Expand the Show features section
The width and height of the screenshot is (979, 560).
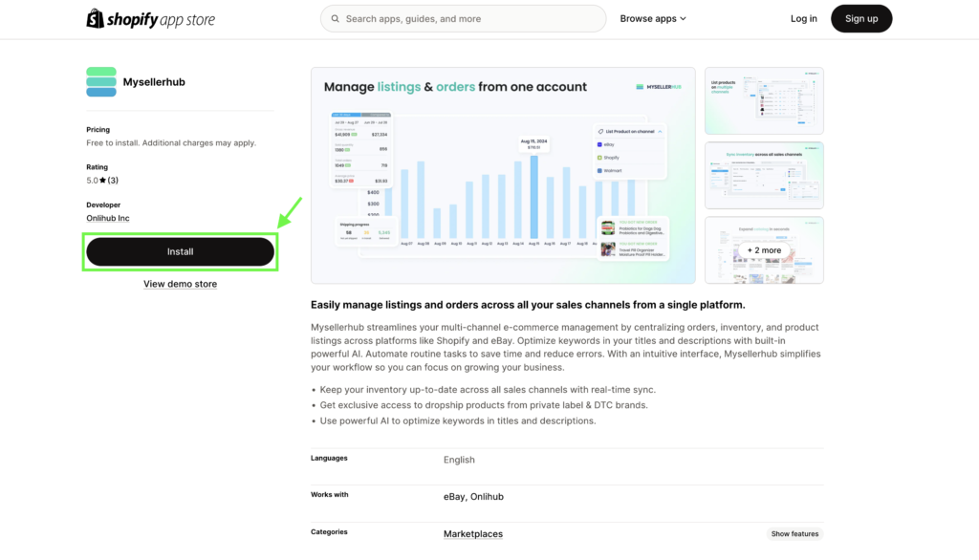794,534
